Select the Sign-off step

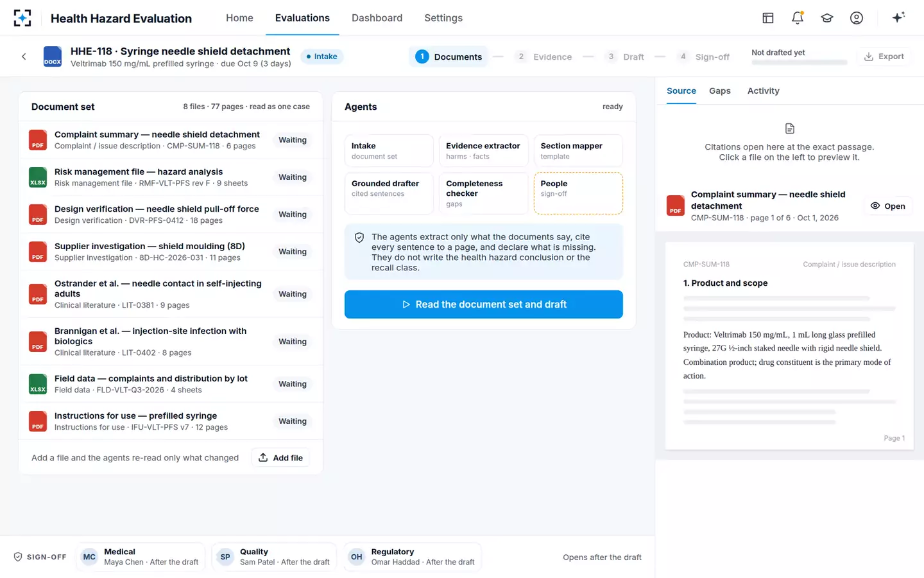click(x=704, y=57)
